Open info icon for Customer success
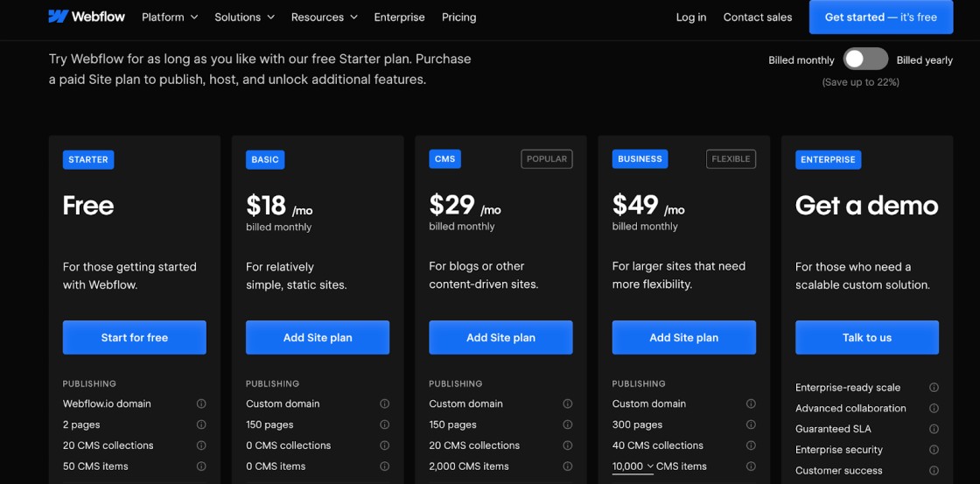 click(x=934, y=470)
